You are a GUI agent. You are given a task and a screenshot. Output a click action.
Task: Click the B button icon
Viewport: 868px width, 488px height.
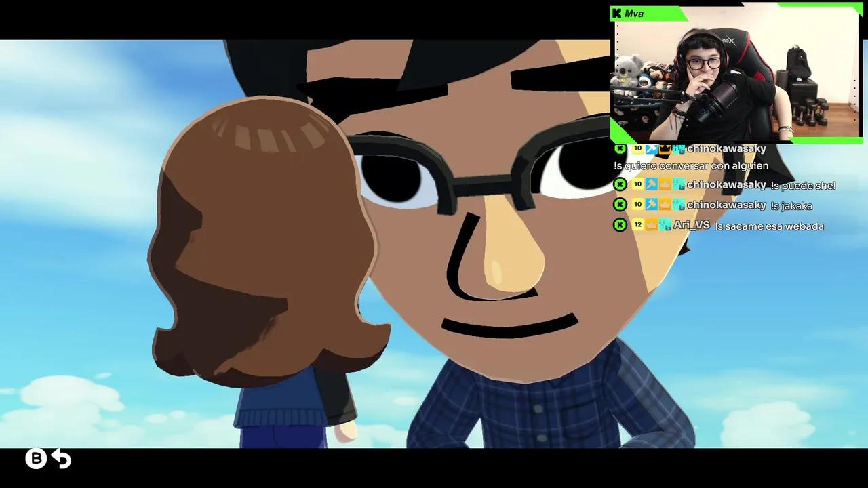click(x=36, y=459)
